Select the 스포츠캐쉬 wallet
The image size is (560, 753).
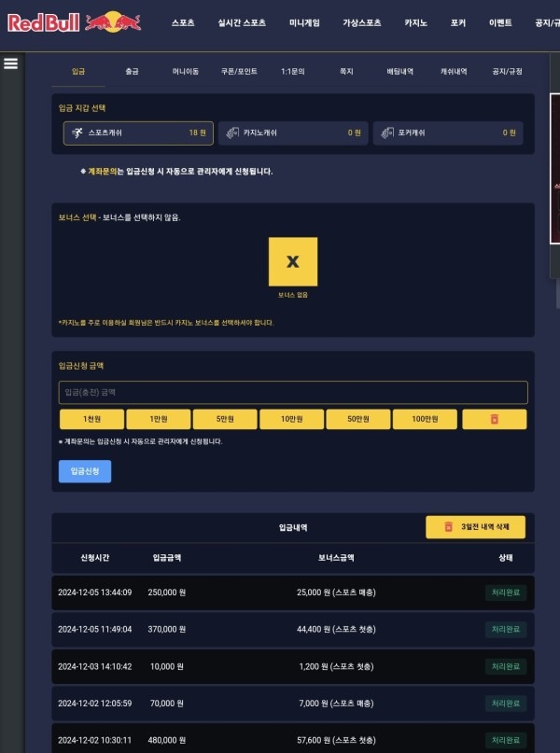(x=139, y=132)
